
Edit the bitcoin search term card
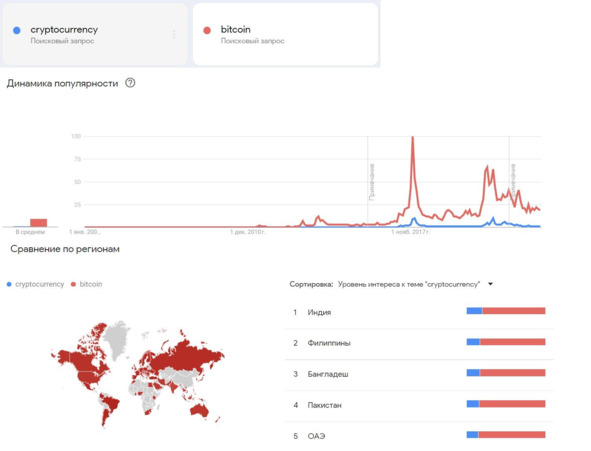point(285,34)
